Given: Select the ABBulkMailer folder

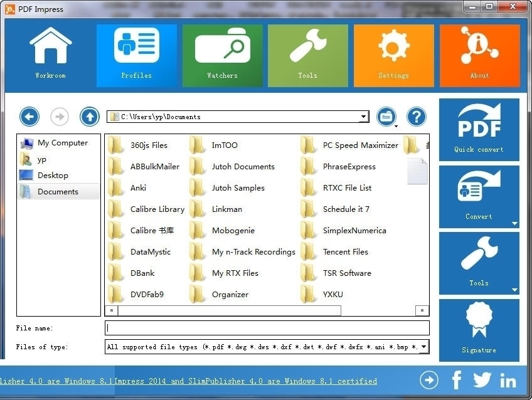Looking at the screenshot, I should [x=144, y=166].
